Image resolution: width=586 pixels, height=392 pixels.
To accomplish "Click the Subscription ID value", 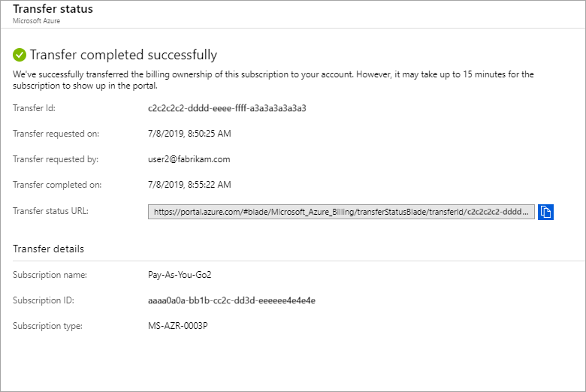I will point(231,300).
